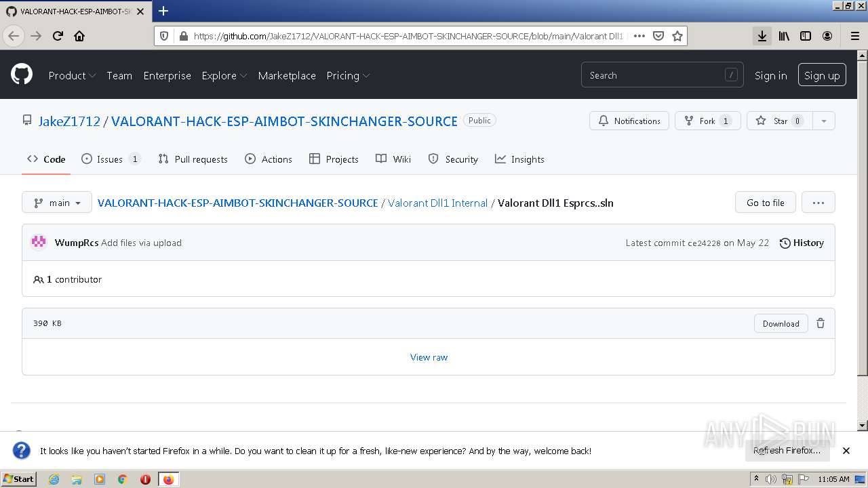The height and width of the screenshot is (488, 868).
Task: Switch to the Pull requests tab
Action: point(193,159)
